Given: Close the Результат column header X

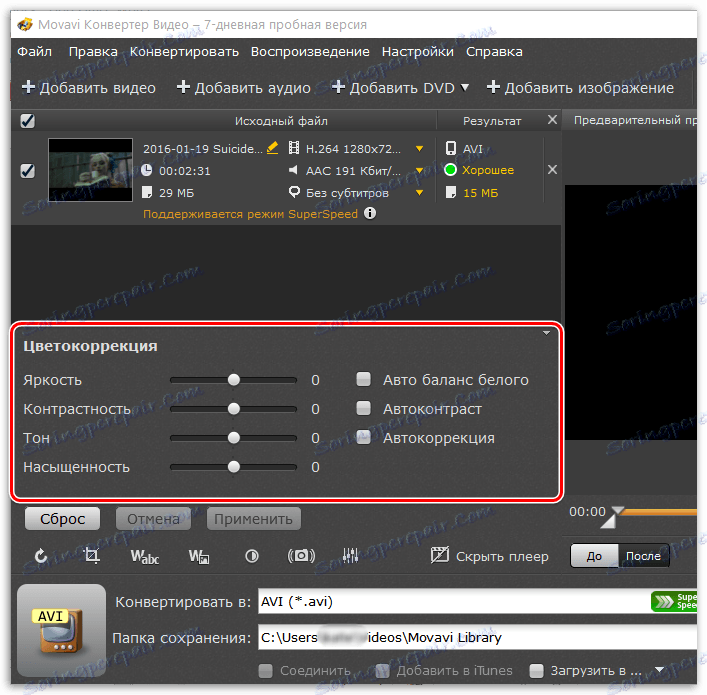Looking at the screenshot, I should click(x=552, y=120).
